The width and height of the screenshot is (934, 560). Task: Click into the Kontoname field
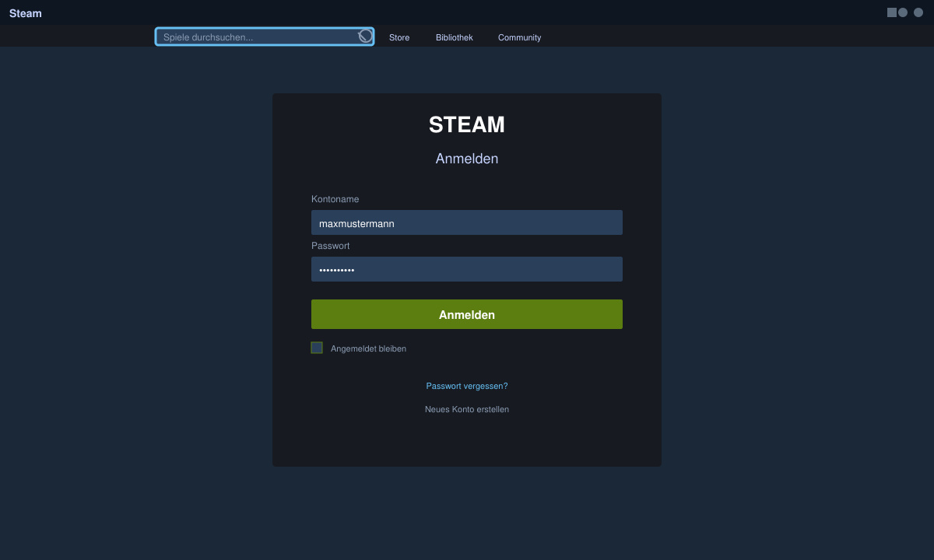(467, 222)
